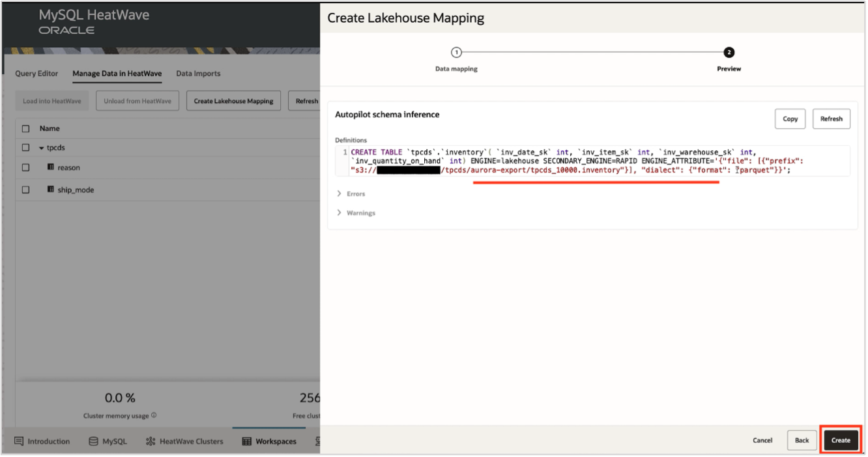Click the Workspaces grid icon
868x457 pixels.
(246, 441)
